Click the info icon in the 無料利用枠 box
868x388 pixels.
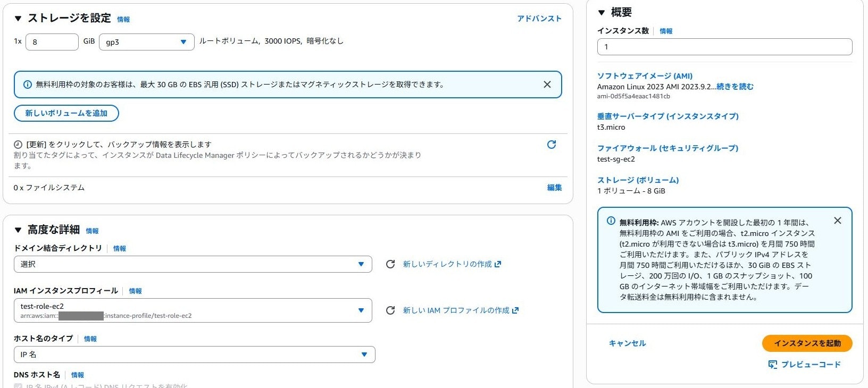click(611, 221)
